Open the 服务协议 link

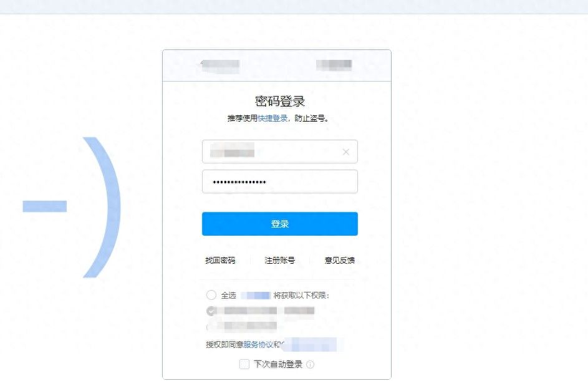(x=258, y=344)
